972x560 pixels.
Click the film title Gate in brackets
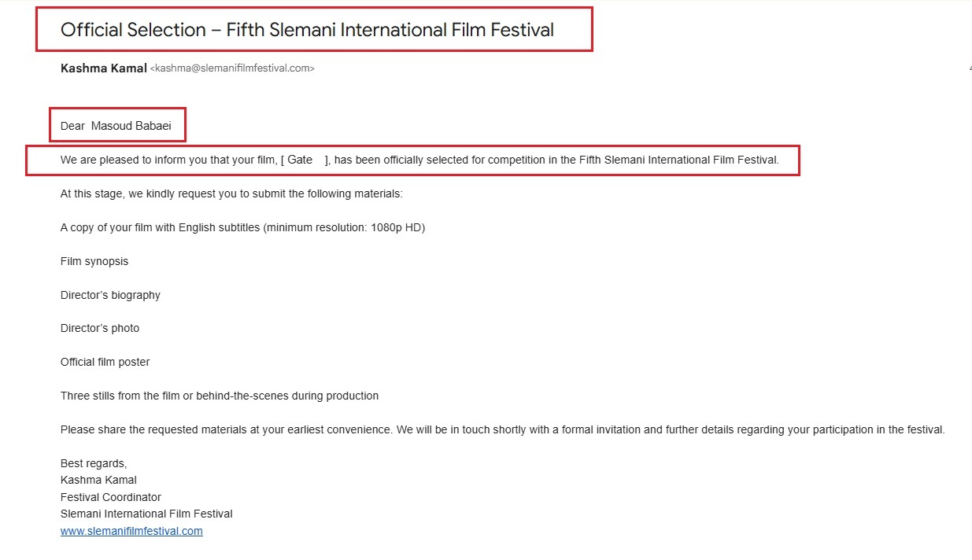point(301,160)
